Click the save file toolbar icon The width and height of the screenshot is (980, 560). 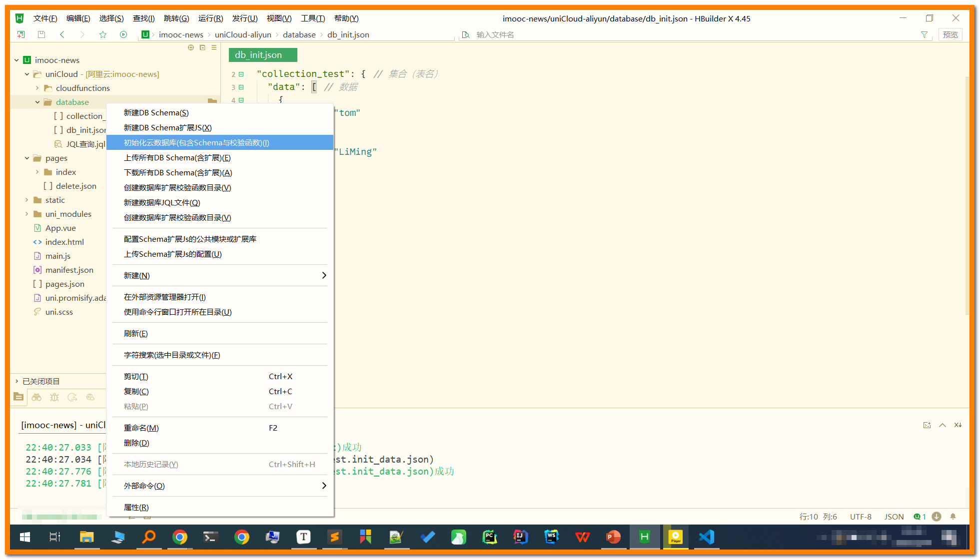pyautogui.click(x=41, y=34)
